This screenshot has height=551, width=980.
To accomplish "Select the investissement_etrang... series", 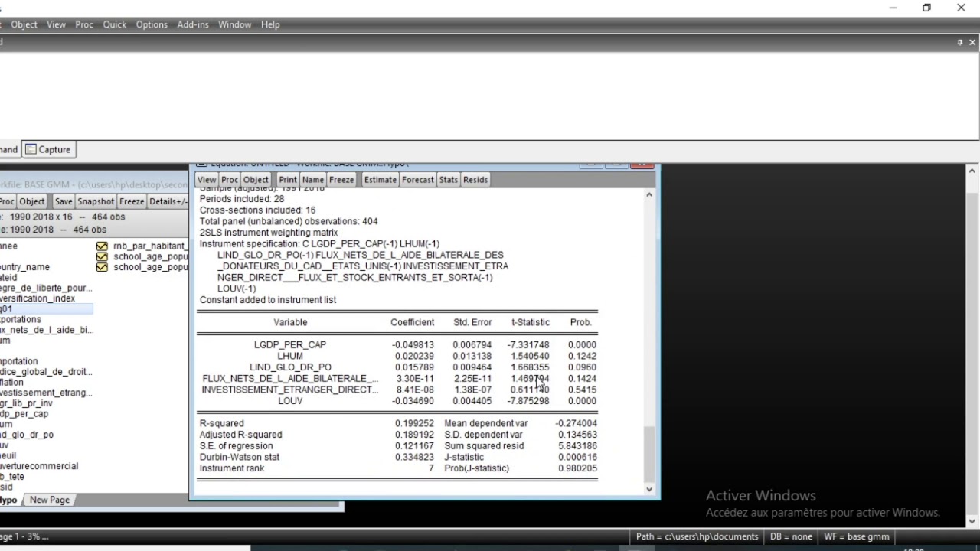I will pos(47,393).
